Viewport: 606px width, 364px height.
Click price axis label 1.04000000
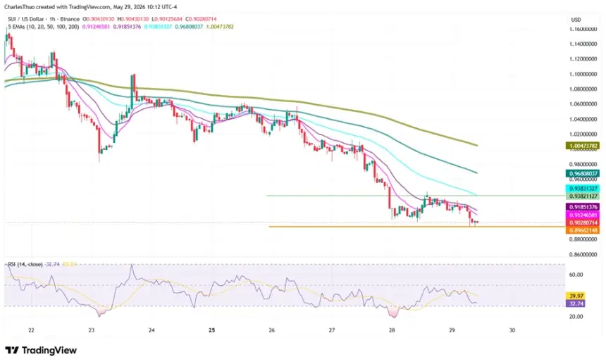click(x=583, y=119)
